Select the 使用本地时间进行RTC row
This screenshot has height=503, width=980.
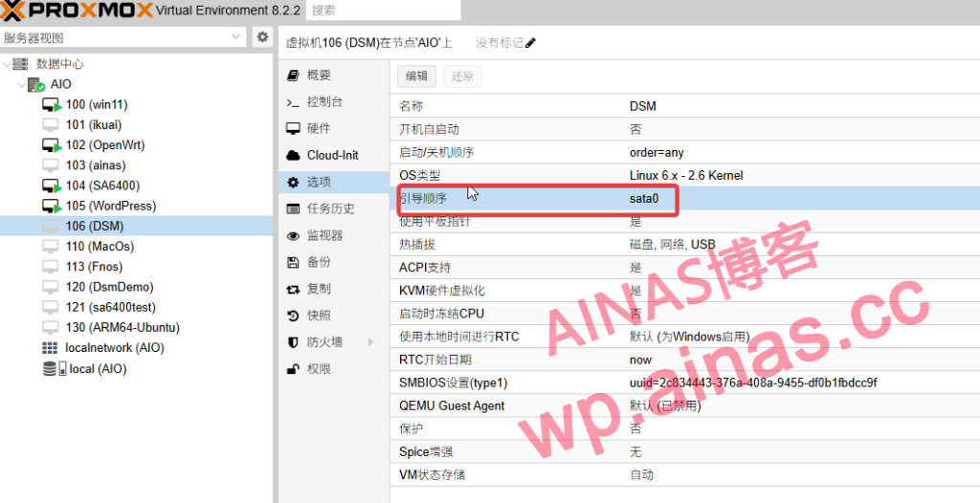pyautogui.click(x=684, y=337)
